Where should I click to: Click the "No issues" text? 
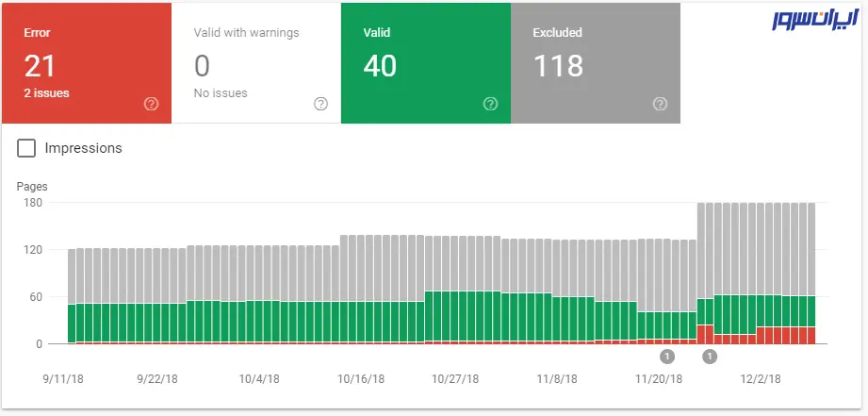pos(221,93)
